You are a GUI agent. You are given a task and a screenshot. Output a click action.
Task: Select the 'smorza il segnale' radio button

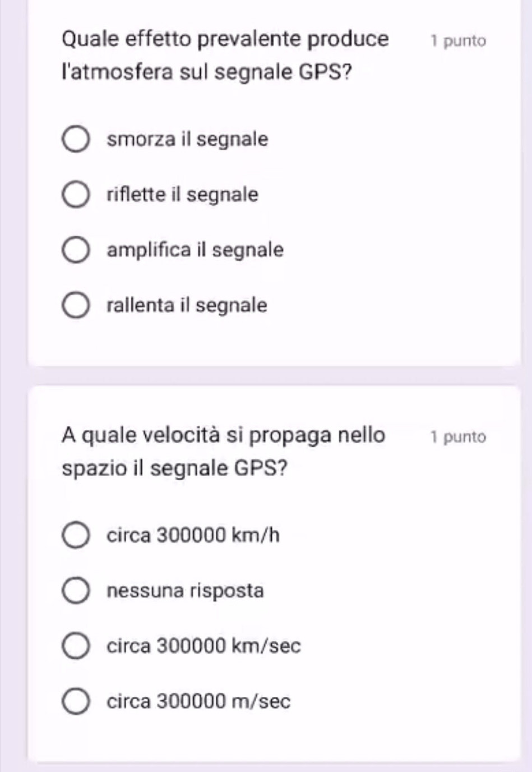tap(75, 139)
